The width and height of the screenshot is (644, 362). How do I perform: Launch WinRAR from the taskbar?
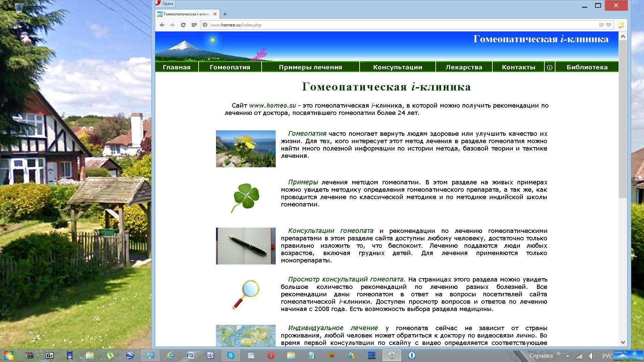tap(30, 355)
